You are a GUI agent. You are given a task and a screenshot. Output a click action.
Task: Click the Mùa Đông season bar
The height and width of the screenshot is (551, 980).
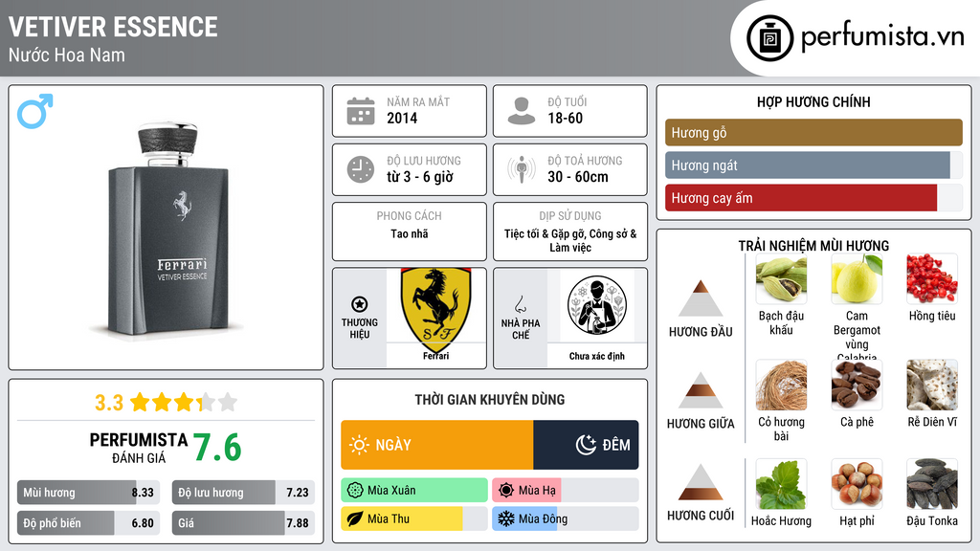coord(565,518)
